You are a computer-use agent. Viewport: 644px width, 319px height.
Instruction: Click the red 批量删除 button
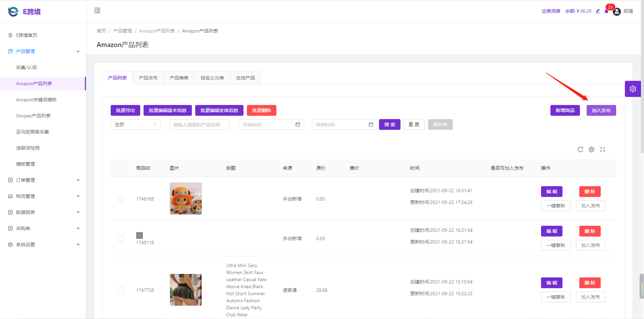[x=262, y=110]
